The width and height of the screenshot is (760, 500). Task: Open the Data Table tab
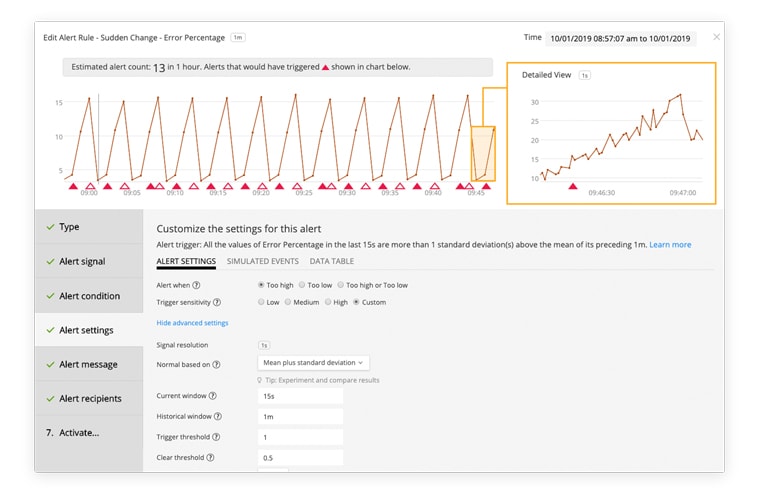331,261
